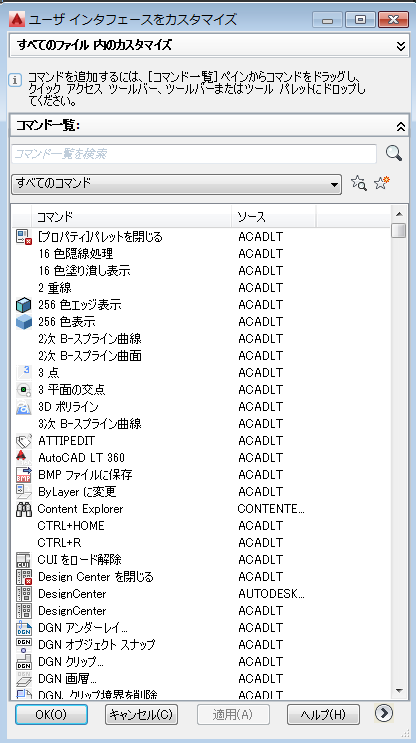Click the create new command star icon
The image size is (416, 743).
coord(381,183)
